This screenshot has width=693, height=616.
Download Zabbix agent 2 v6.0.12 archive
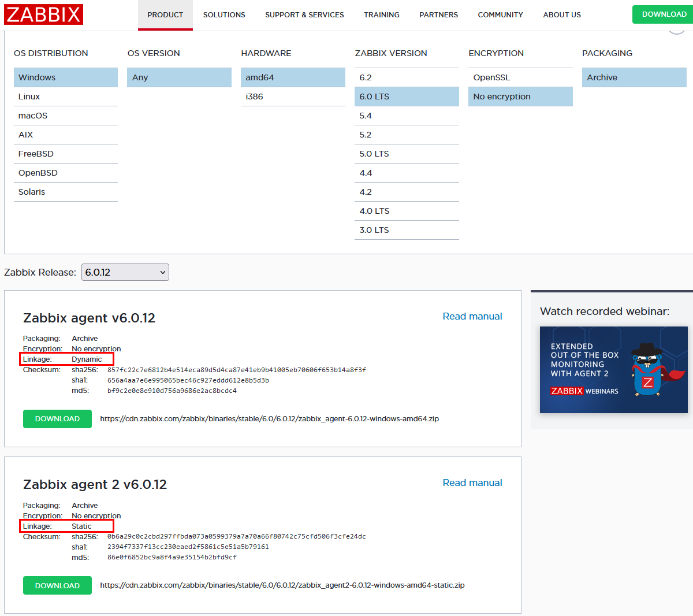pyautogui.click(x=57, y=585)
